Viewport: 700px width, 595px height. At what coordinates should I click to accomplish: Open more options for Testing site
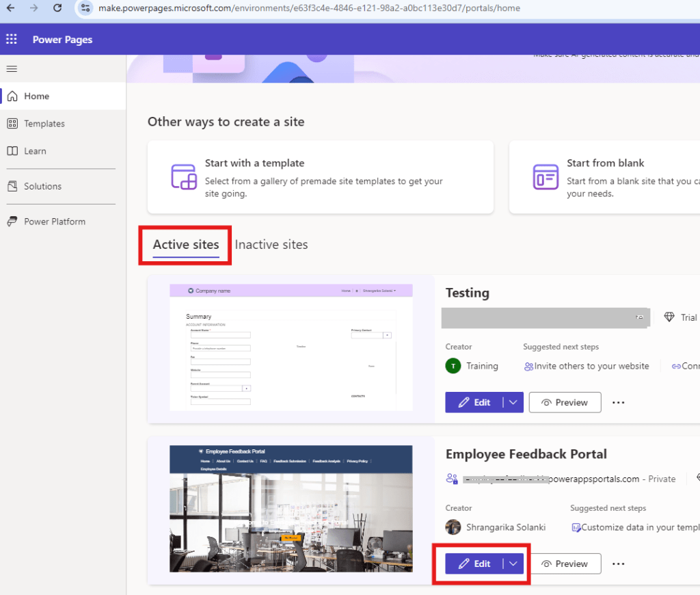coord(618,403)
